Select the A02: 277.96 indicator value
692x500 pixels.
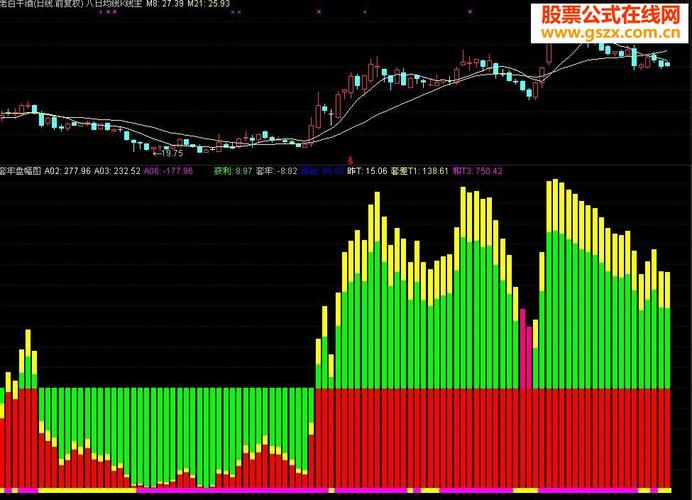(68, 171)
